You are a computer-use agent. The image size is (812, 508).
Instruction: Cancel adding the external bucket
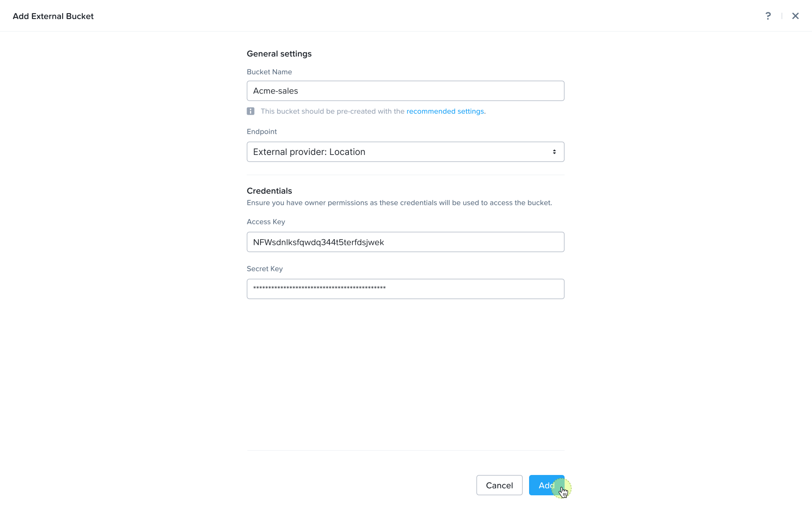click(x=499, y=485)
